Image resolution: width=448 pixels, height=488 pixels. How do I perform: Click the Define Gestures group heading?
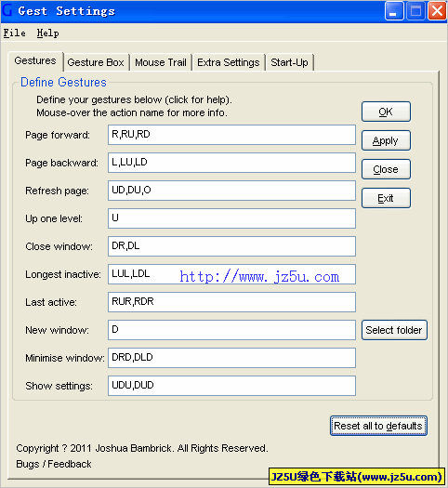click(x=63, y=83)
